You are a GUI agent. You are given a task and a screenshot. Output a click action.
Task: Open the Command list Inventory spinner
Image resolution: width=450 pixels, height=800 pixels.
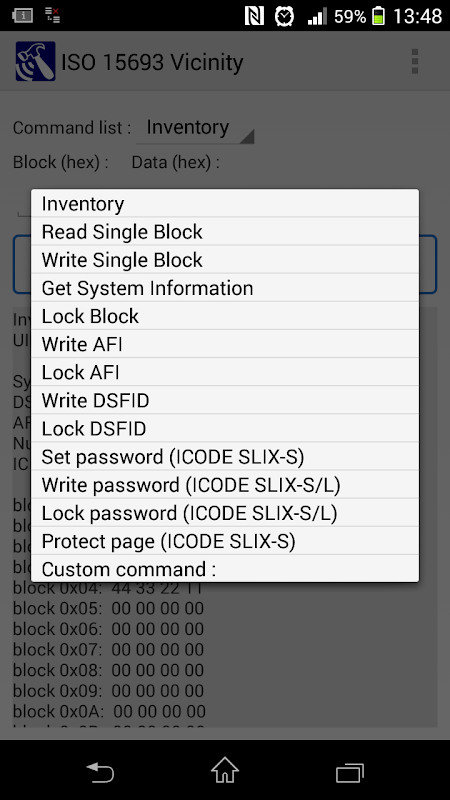(195, 128)
